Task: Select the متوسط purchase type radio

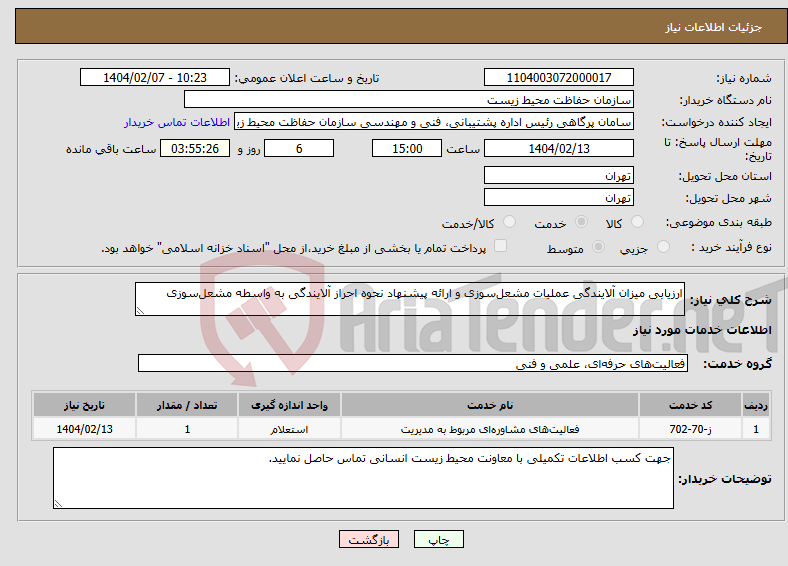Action: (599, 246)
